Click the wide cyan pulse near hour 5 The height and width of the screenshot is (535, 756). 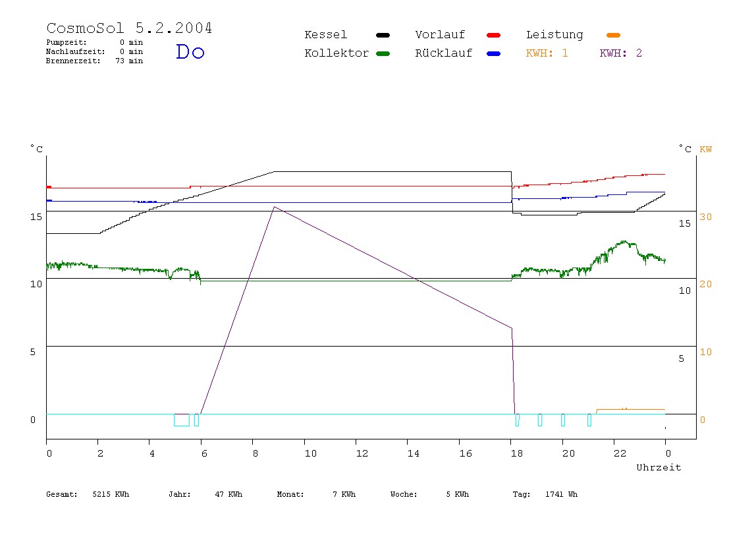[x=182, y=420]
